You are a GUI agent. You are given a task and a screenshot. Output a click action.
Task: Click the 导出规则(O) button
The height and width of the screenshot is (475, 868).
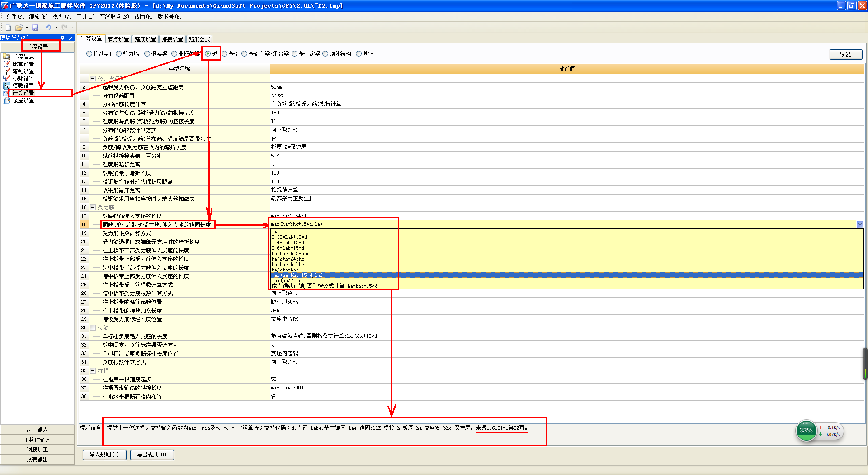(x=152, y=455)
